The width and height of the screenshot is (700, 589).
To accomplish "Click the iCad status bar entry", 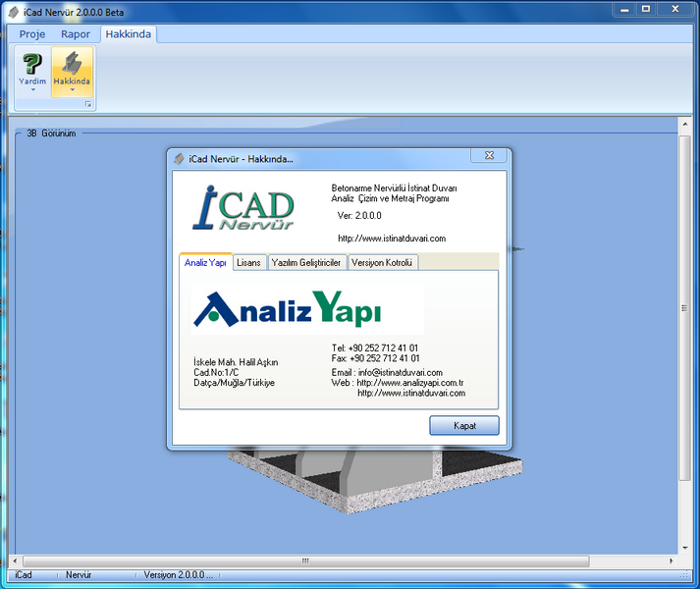I will 24,575.
